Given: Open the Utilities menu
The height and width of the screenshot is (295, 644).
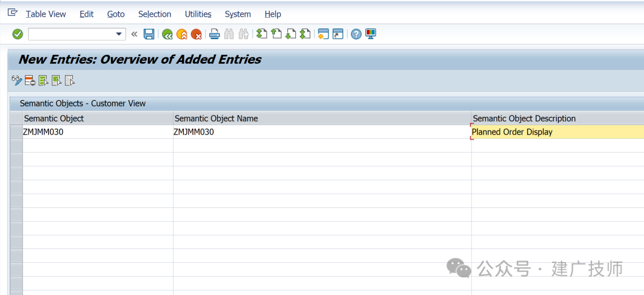Looking at the screenshot, I should (198, 14).
